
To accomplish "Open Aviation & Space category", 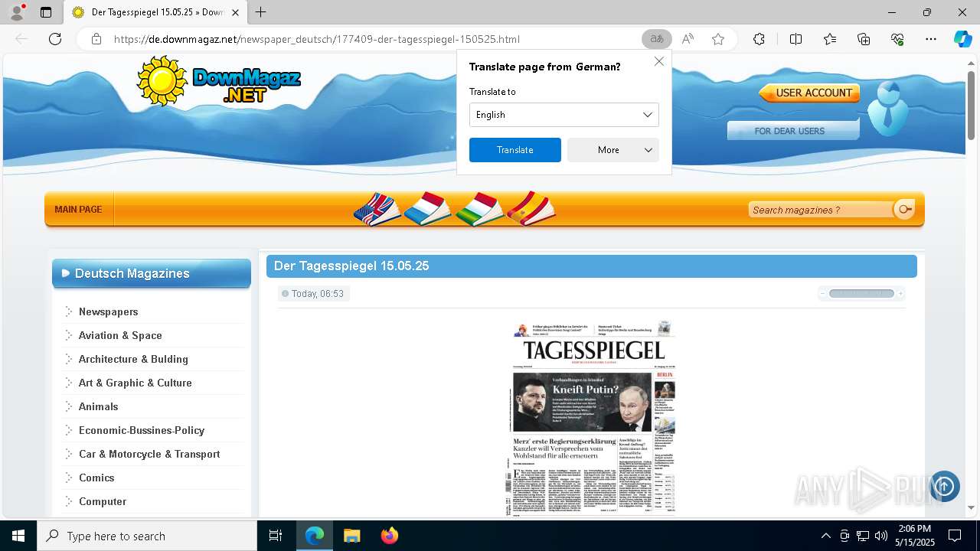I will [x=120, y=335].
